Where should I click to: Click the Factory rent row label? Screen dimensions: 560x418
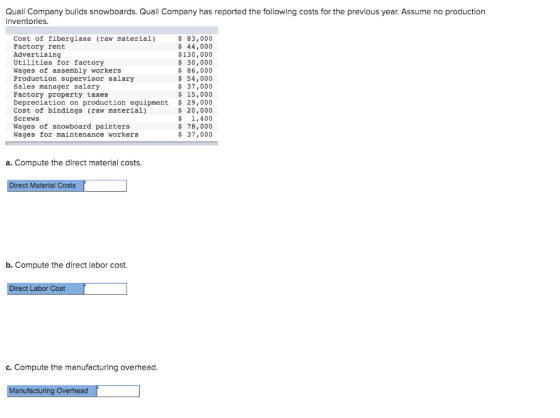pos(39,46)
